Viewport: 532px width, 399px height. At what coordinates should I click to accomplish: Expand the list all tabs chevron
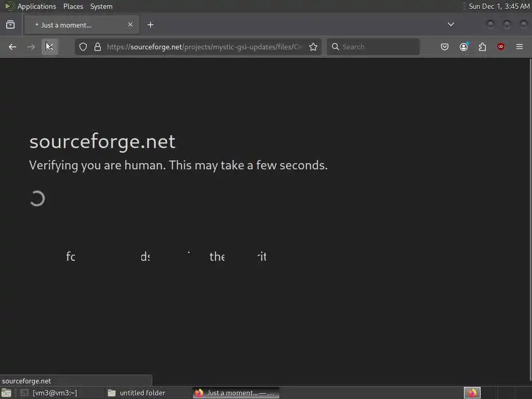point(450,24)
